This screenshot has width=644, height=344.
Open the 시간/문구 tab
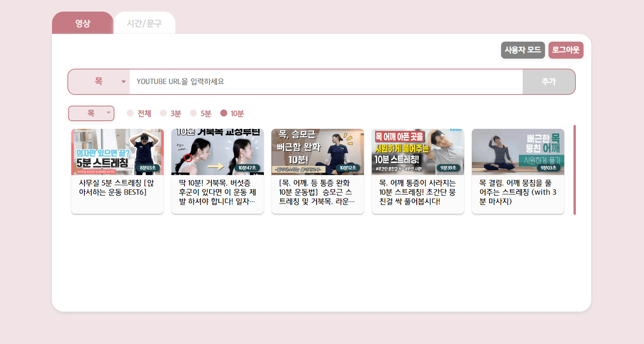click(x=144, y=23)
